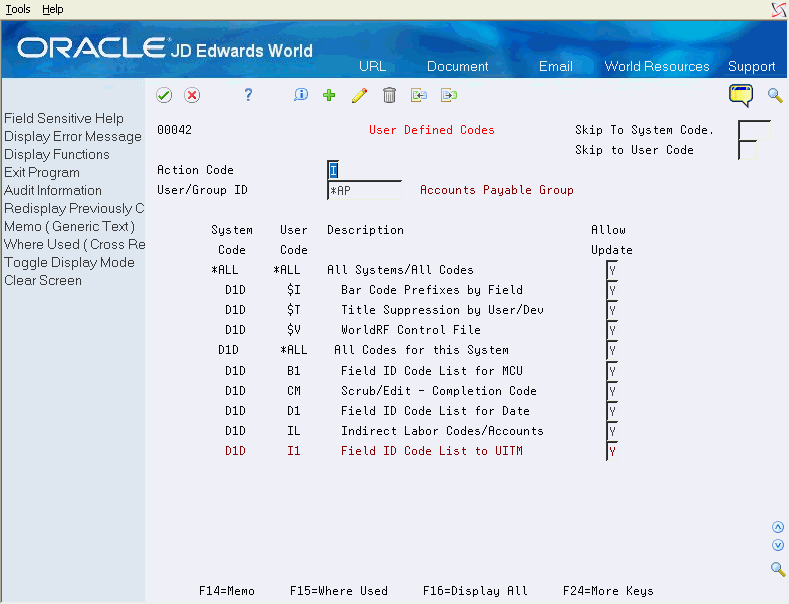
Task: Open World Resources link
Action: tap(657, 66)
